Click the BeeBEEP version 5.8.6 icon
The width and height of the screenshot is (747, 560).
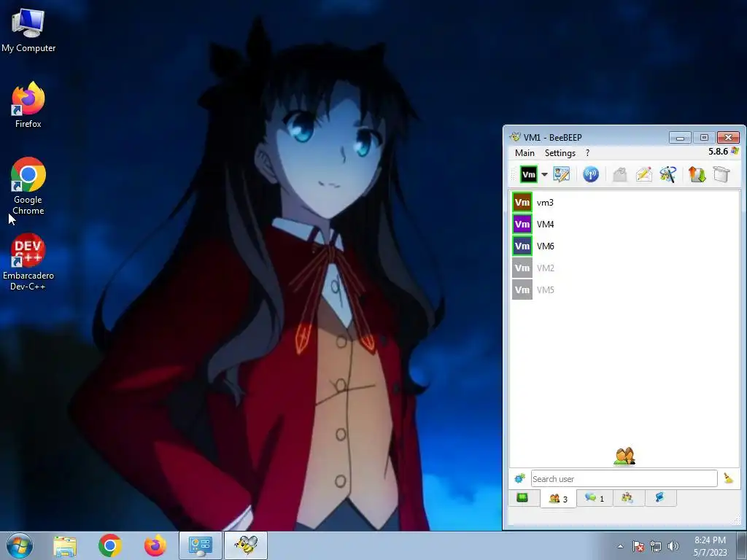coord(735,152)
